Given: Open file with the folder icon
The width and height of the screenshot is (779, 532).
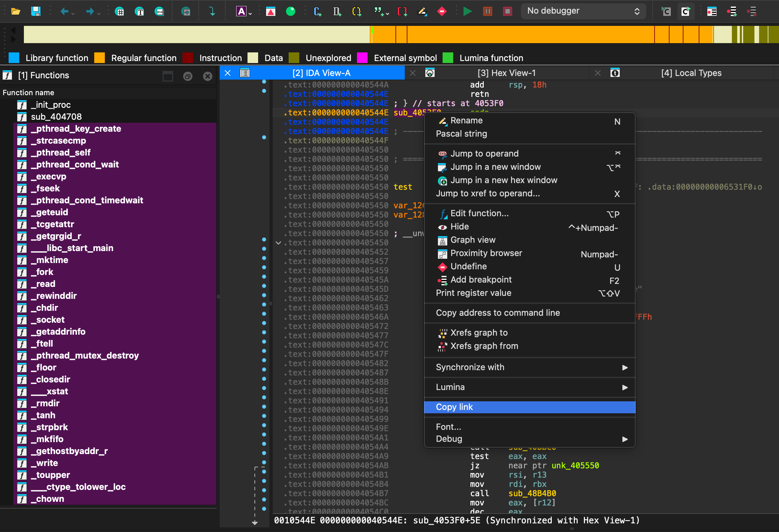Looking at the screenshot, I should tap(16, 11).
